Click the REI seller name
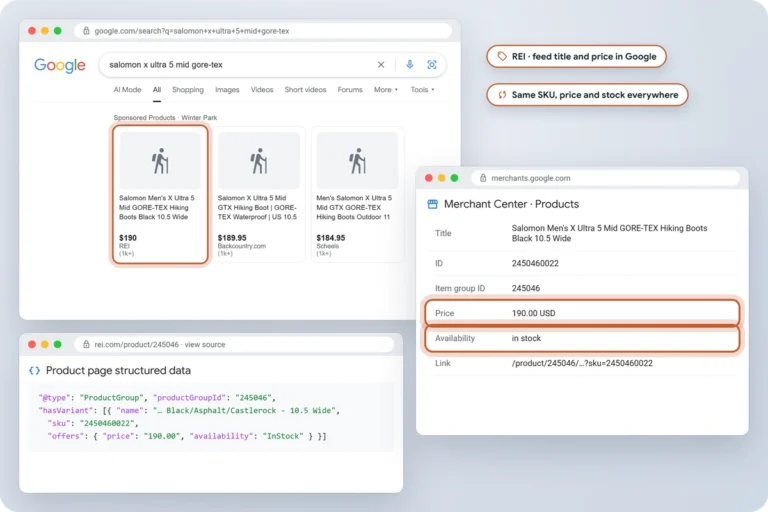Screen dimensions: 768x512 tap(124, 246)
